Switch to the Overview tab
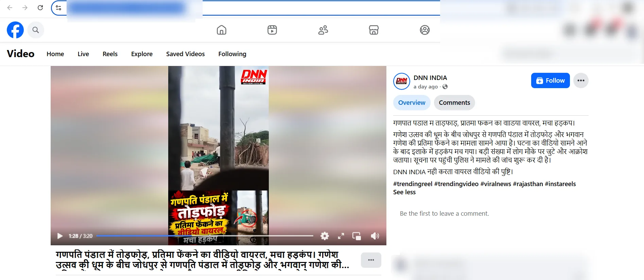The width and height of the screenshot is (644, 280). coord(412,103)
